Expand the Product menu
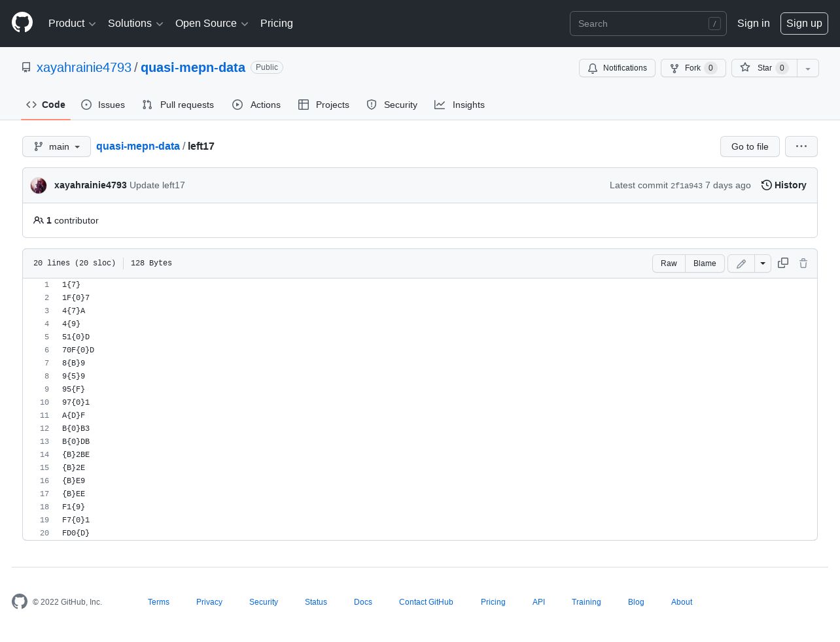Image resolution: width=840 pixels, height=642 pixels. pos(72,24)
